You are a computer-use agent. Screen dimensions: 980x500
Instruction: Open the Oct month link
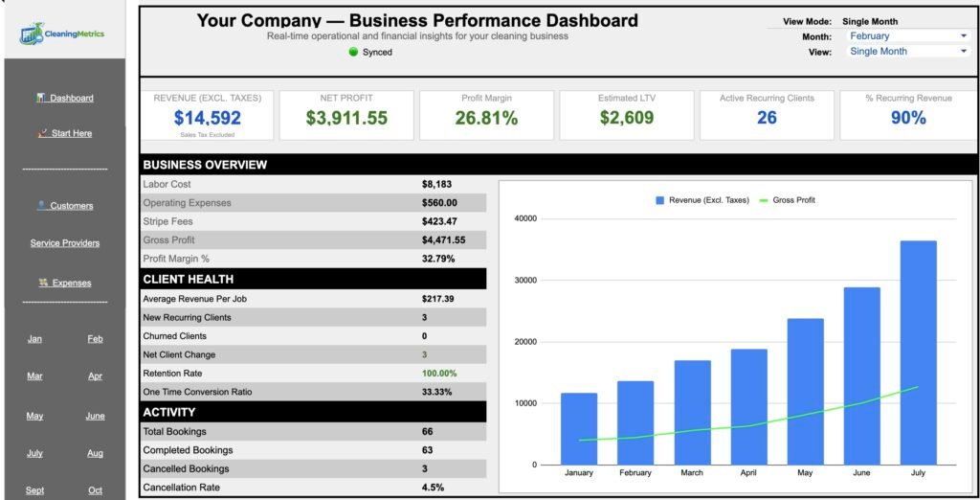coord(95,490)
